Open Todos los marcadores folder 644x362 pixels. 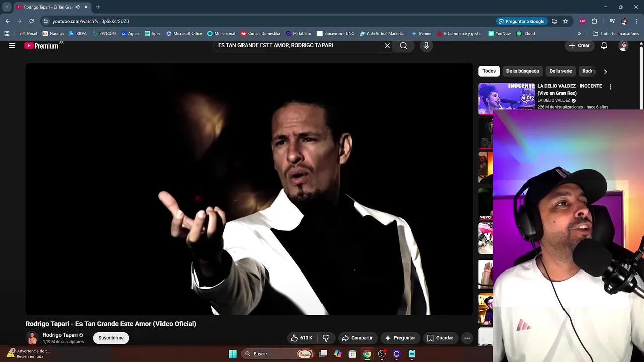tap(616, 34)
